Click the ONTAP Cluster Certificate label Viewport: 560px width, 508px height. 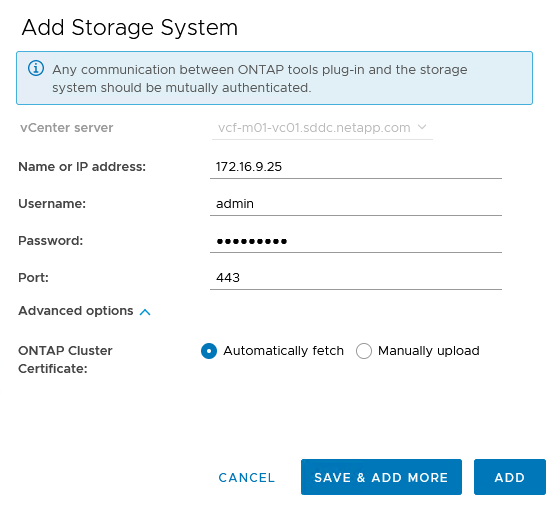pyautogui.click(x=65, y=359)
